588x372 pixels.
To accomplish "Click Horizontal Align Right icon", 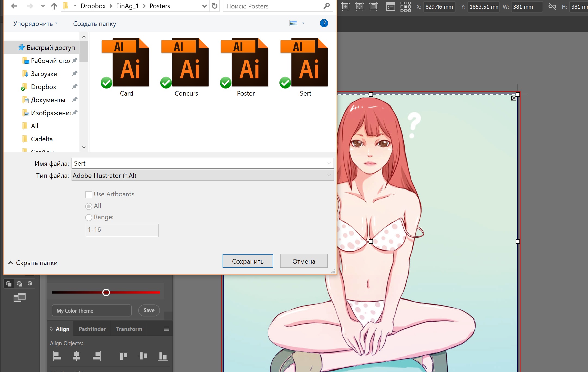I will 97,356.
